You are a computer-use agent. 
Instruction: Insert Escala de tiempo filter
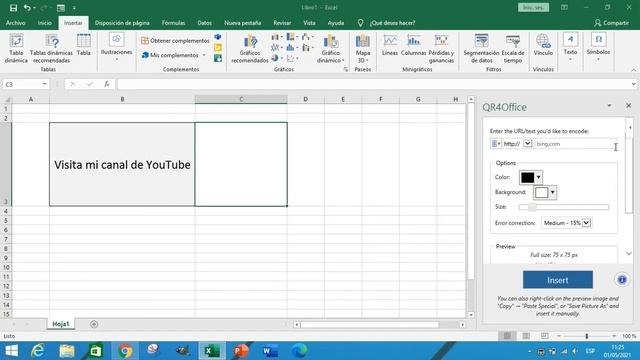click(x=513, y=49)
